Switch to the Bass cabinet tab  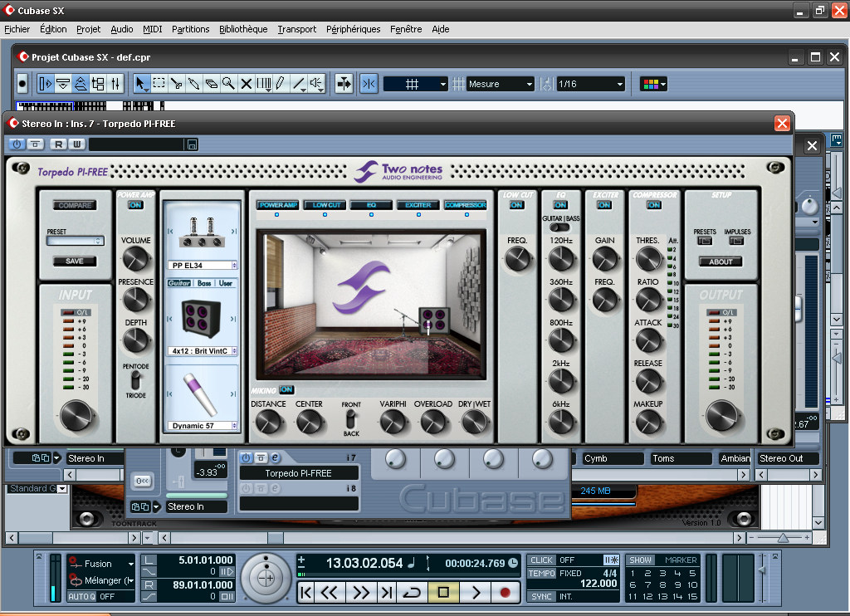[204, 283]
